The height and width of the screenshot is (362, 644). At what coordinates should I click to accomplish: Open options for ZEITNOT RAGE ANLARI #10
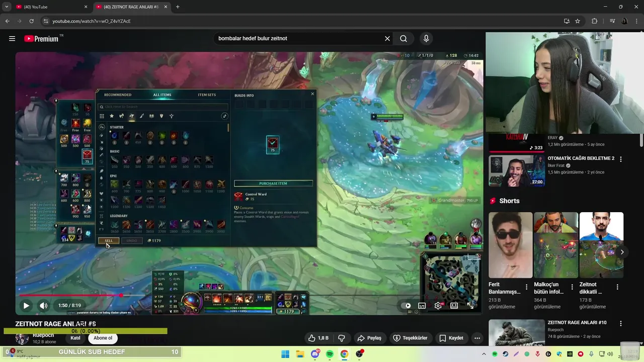pyautogui.click(x=621, y=324)
